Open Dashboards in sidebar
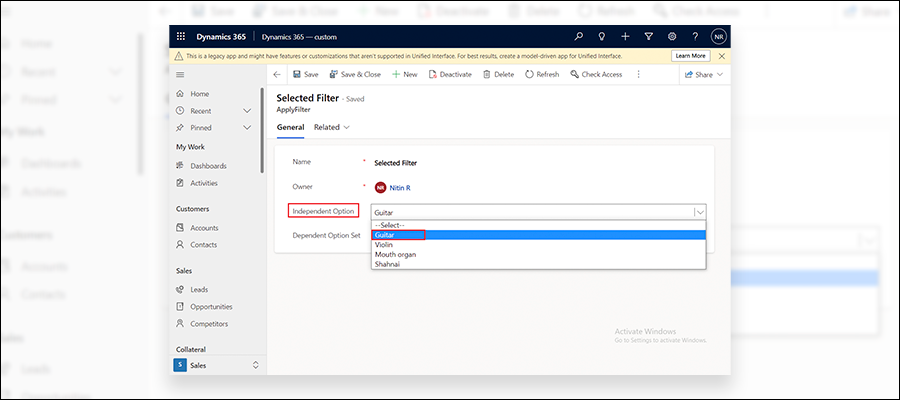The width and height of the screenshot is (900, 400). (x=208, y=166)
